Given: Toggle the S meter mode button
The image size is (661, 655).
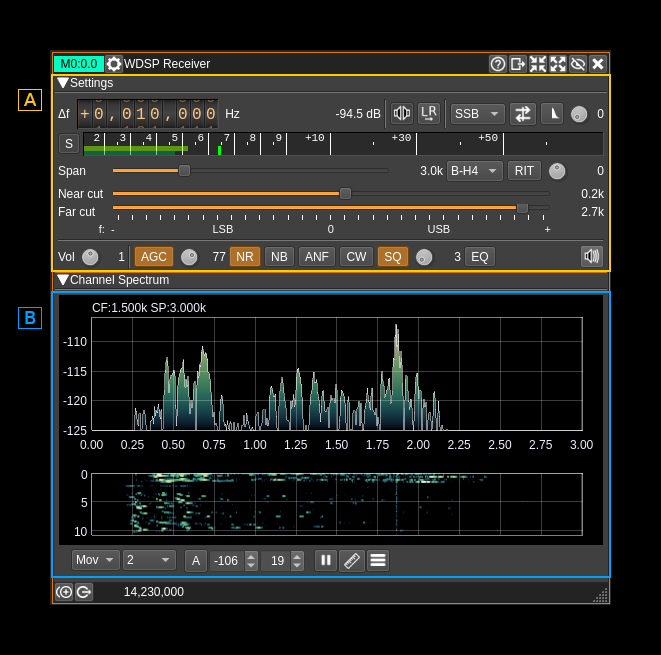Looking at the screenshot, I should [x=69, y=144].
